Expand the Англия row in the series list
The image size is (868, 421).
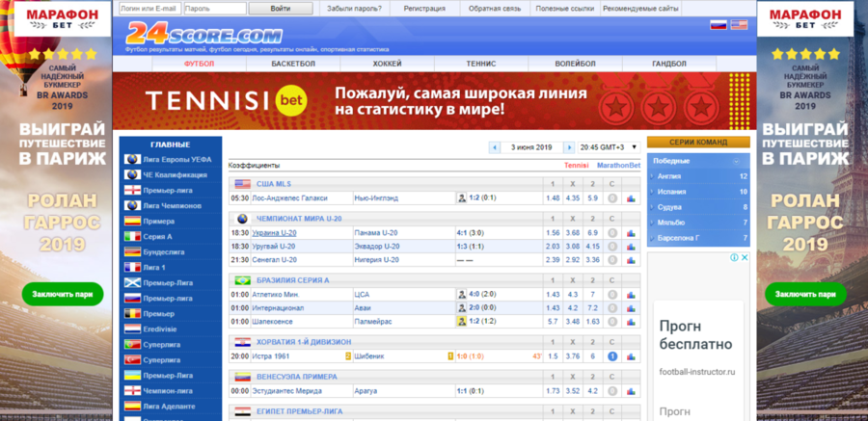[x=698, y=176]
